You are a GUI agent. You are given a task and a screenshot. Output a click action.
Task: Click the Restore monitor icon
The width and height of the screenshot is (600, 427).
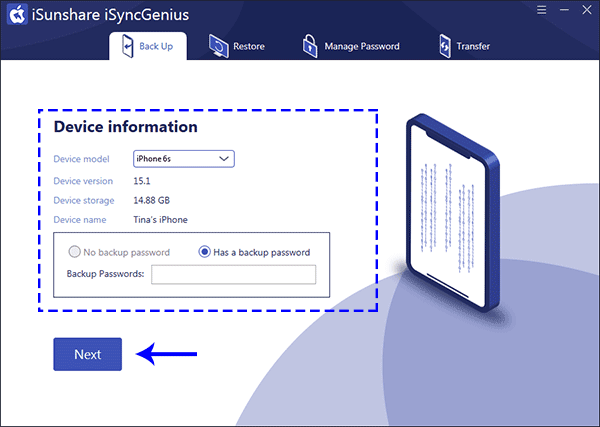coord(218,46)
